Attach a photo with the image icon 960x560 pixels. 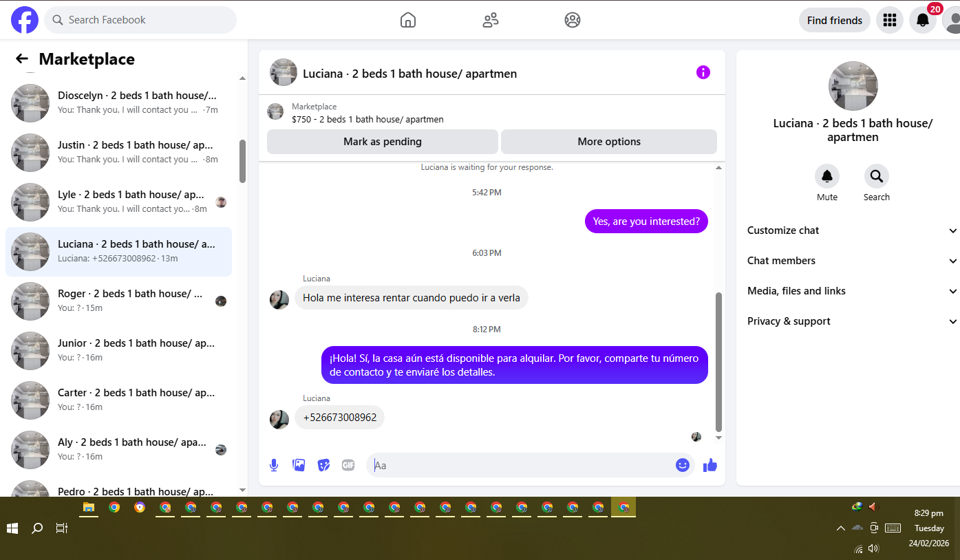point(299,465)
